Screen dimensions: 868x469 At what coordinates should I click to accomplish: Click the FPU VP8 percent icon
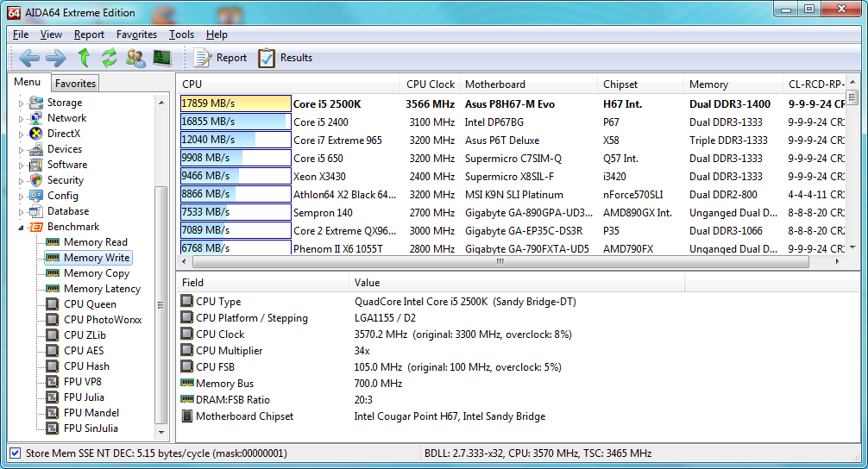point(53,382)
